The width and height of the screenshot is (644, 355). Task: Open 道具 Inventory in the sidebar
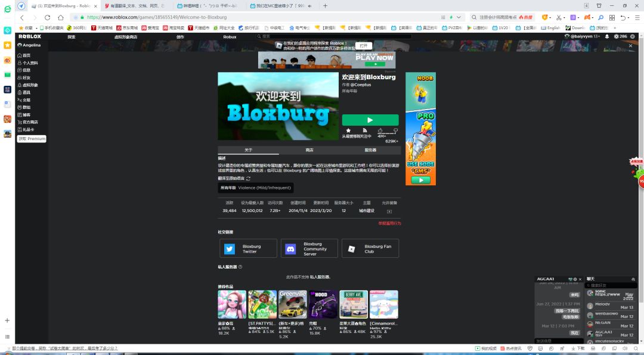tap(24, 92)
